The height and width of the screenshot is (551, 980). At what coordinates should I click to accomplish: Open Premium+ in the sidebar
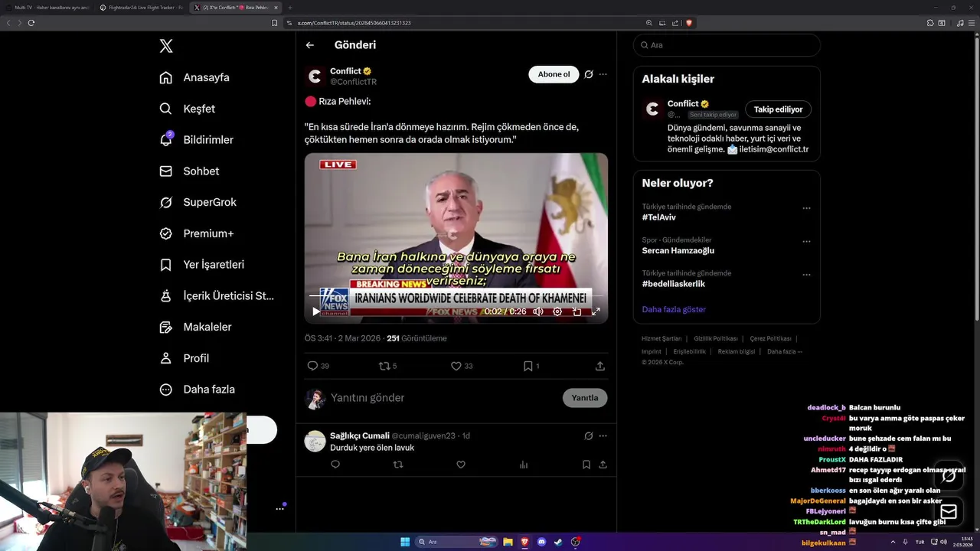tap(197, 233)
